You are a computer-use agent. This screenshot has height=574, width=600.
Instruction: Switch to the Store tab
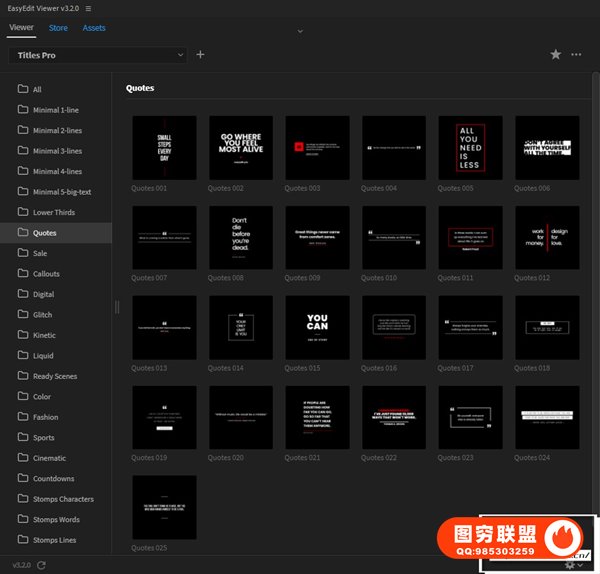[58, 28]
